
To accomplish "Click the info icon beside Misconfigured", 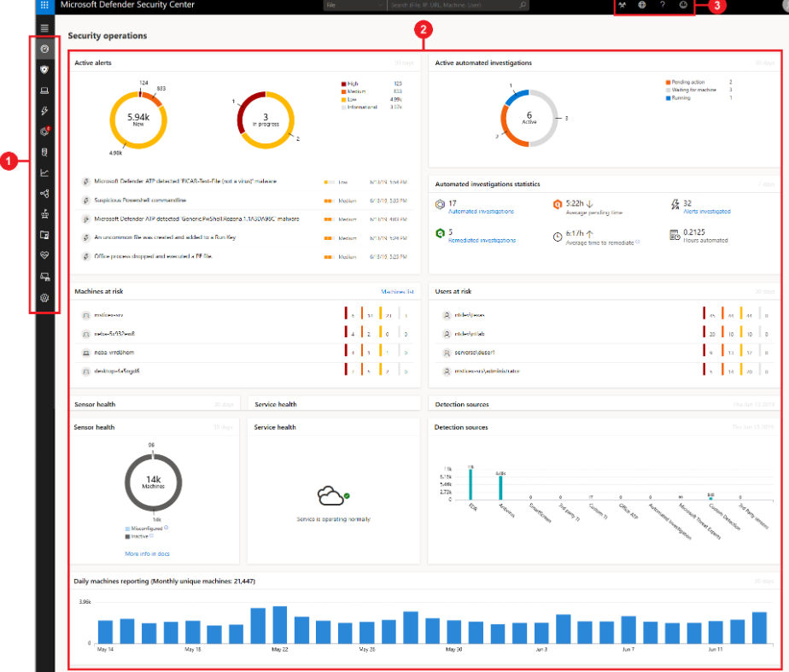I will (166, 528).
